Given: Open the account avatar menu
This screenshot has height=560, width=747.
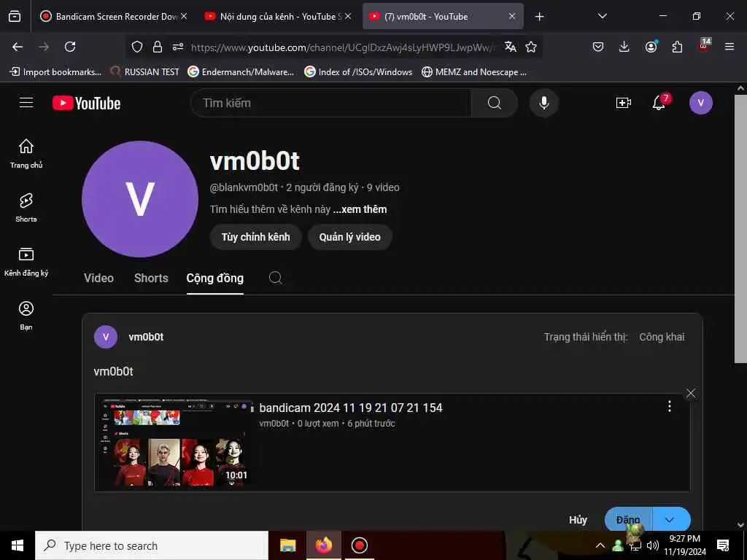Looking at the screenshot, I should point(700,103).
